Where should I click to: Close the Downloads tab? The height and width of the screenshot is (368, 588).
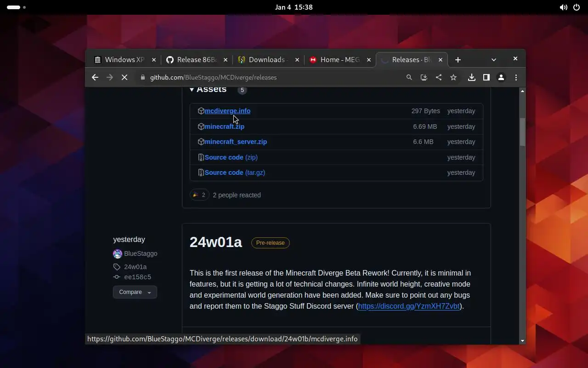click(x=297, y=60)
